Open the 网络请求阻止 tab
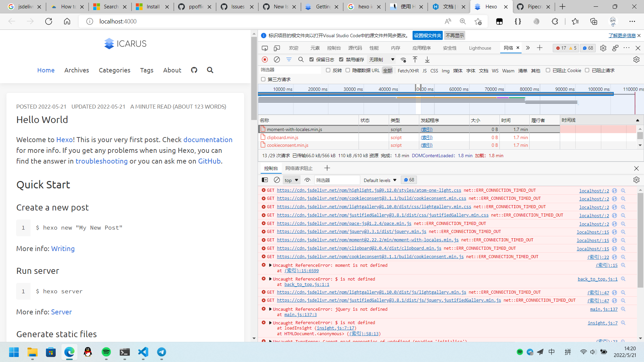Image resolution: width=644 pixels, height=362 pixels. point(299,168)
